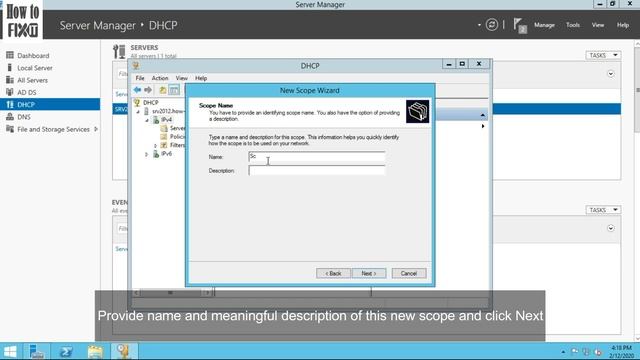Select DHCP root node in tree

[x=150, y=102]
